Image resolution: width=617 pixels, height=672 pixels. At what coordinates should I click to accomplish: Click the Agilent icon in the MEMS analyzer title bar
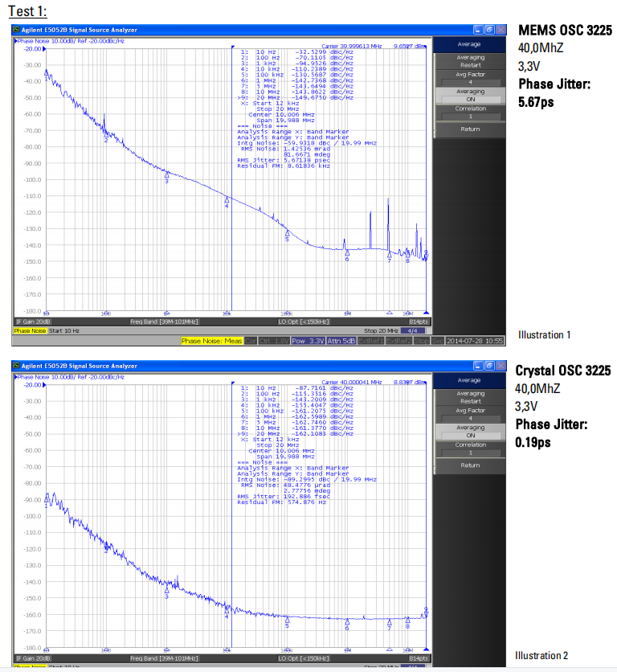(17, 29)
